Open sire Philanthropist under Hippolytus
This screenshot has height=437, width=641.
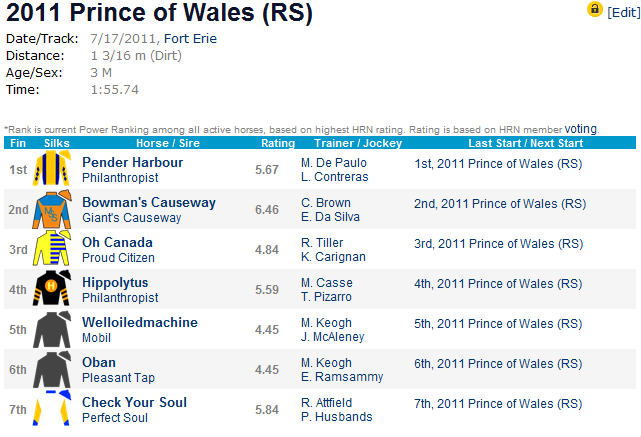pos(120,298)
